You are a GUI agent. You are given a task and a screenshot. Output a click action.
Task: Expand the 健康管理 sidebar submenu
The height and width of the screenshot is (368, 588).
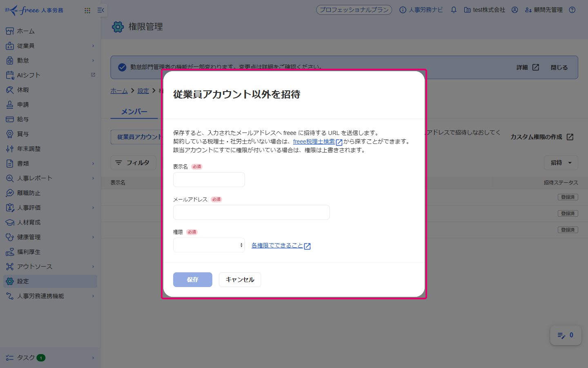(x=93, y=237)
